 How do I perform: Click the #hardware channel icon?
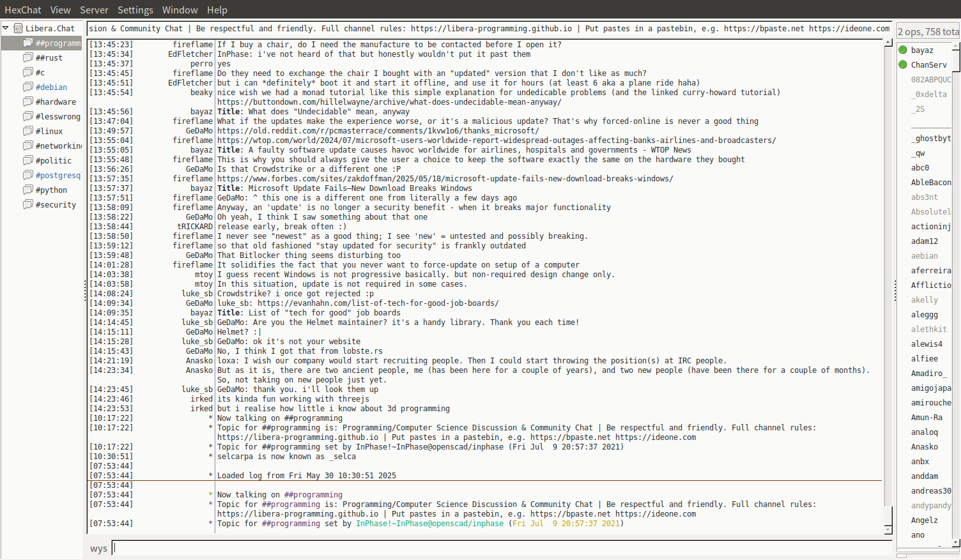click(28, 102)
